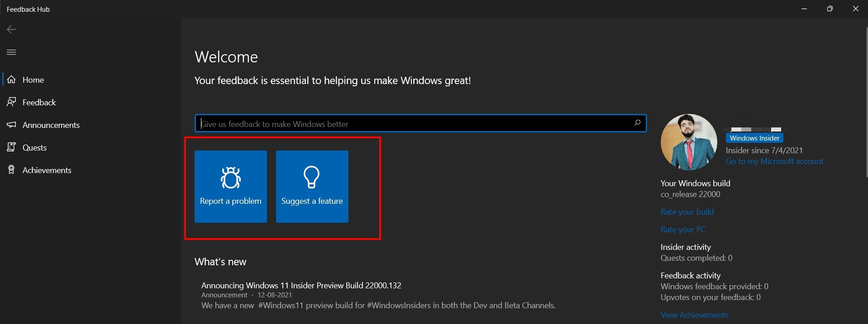Click the search magnifier icon
Image resolution: width=868 pixels, height=324 pixels.
[x=637, y=123]
